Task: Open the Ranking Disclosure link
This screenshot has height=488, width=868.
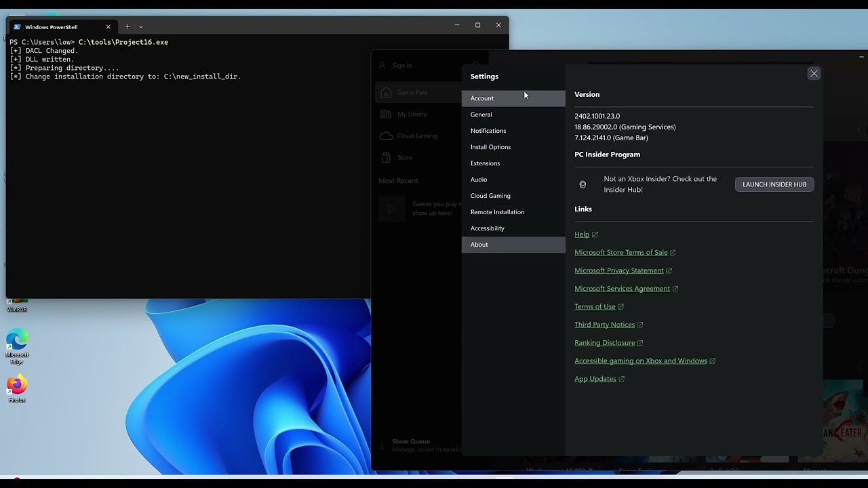Action: tap(605, 343)
